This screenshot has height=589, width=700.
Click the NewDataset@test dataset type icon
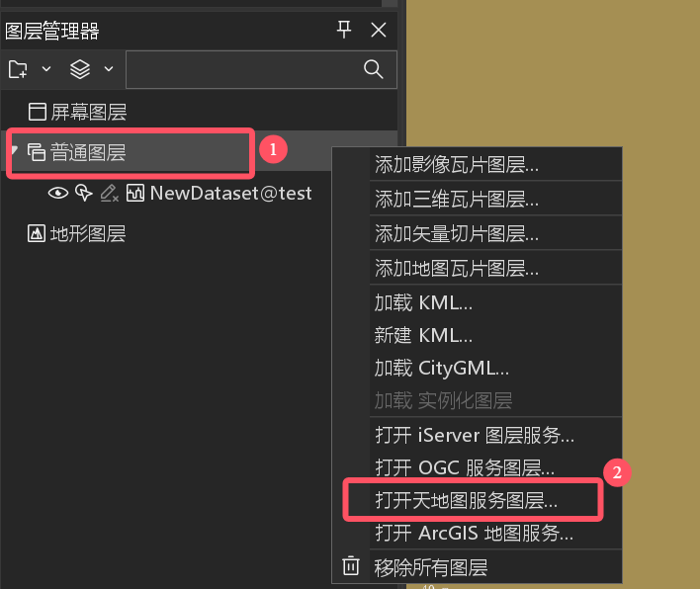134,194
